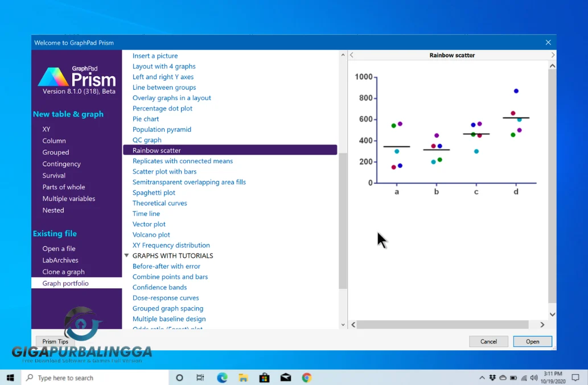Choose Clone a graph option
The height and width of the screenshot is (385, 588).
[x=63, y=272]
